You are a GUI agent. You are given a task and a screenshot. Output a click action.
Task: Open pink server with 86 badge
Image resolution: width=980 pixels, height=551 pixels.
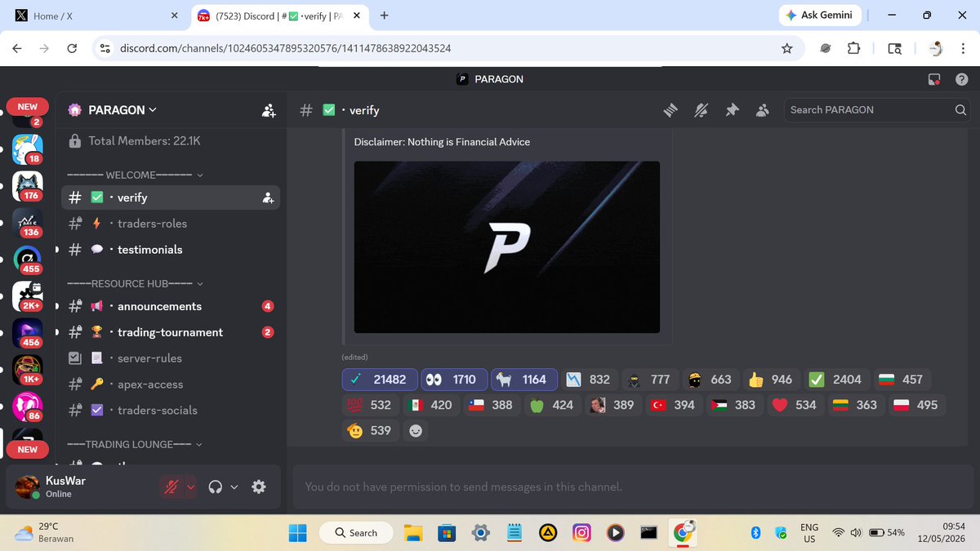tap(28, 407)
